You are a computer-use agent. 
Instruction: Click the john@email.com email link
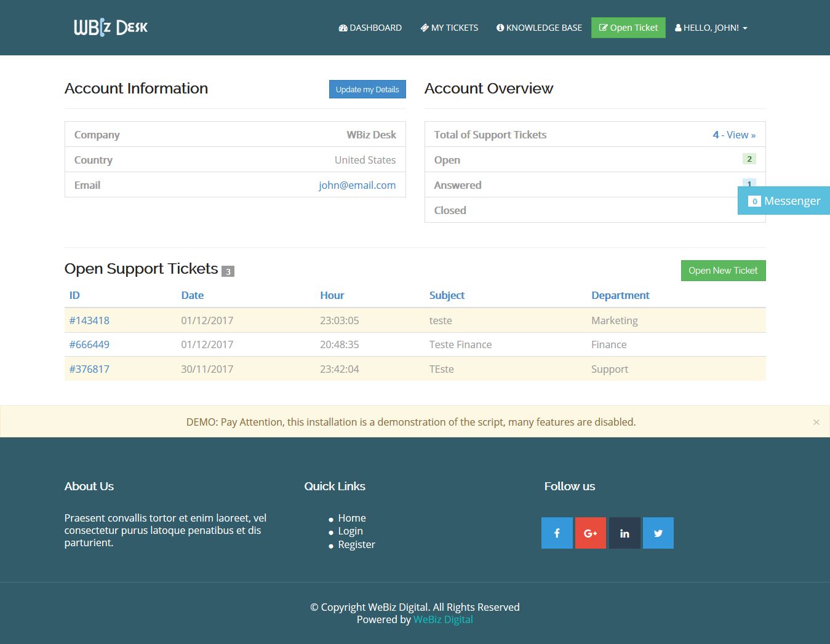coord(357,185)
